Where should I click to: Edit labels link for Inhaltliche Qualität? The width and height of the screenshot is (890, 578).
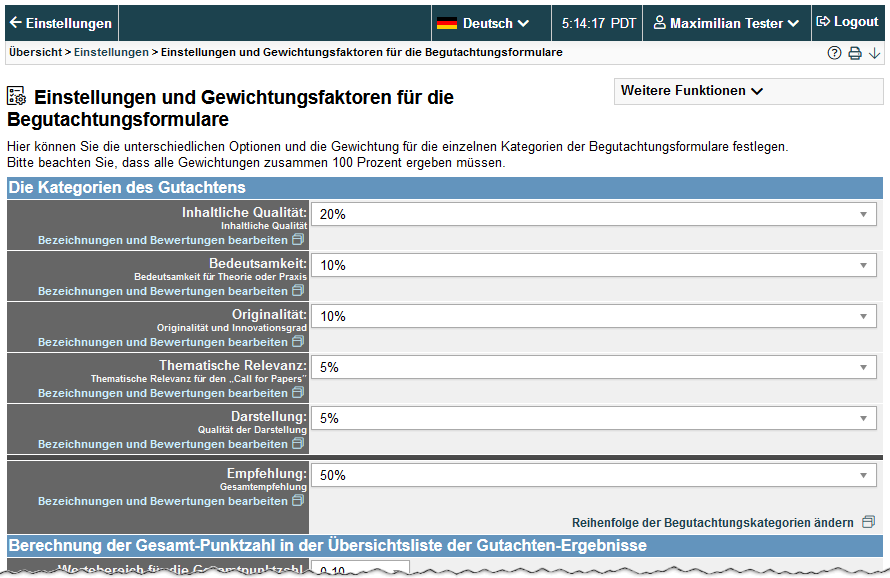pos(163,240)
